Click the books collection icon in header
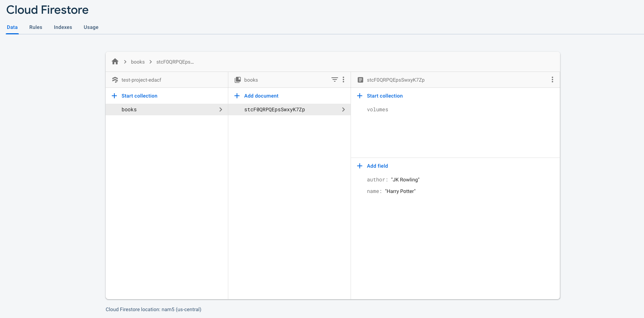 click(238, 80)
